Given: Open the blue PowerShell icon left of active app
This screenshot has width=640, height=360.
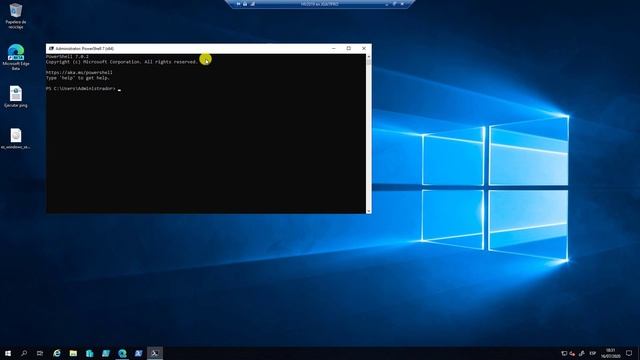Looking at the screenshot, I should (138, 353).
